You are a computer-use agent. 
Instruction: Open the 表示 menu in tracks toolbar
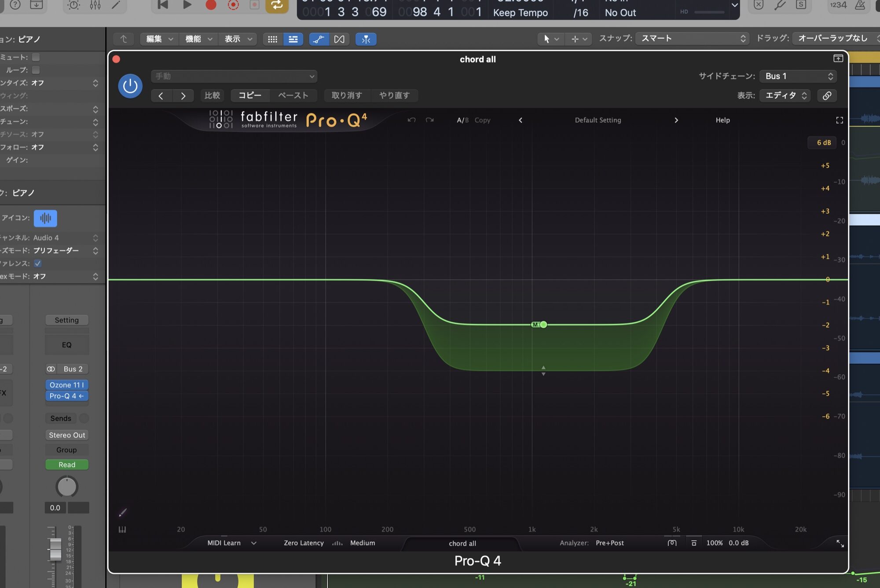(238, 39)
